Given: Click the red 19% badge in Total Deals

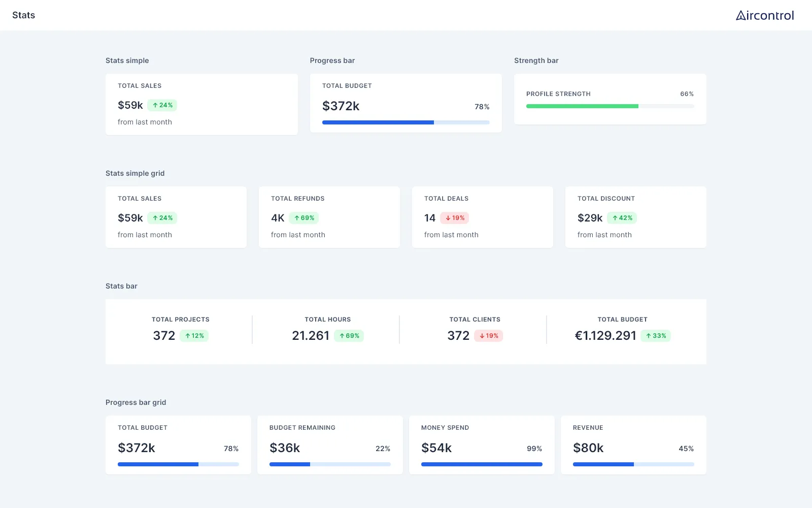Looking at the screenshot, I should (x=455, y=218).
